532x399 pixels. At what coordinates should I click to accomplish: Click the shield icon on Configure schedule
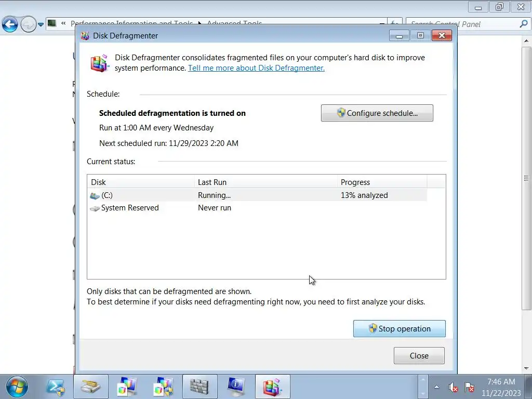[341, 113]
